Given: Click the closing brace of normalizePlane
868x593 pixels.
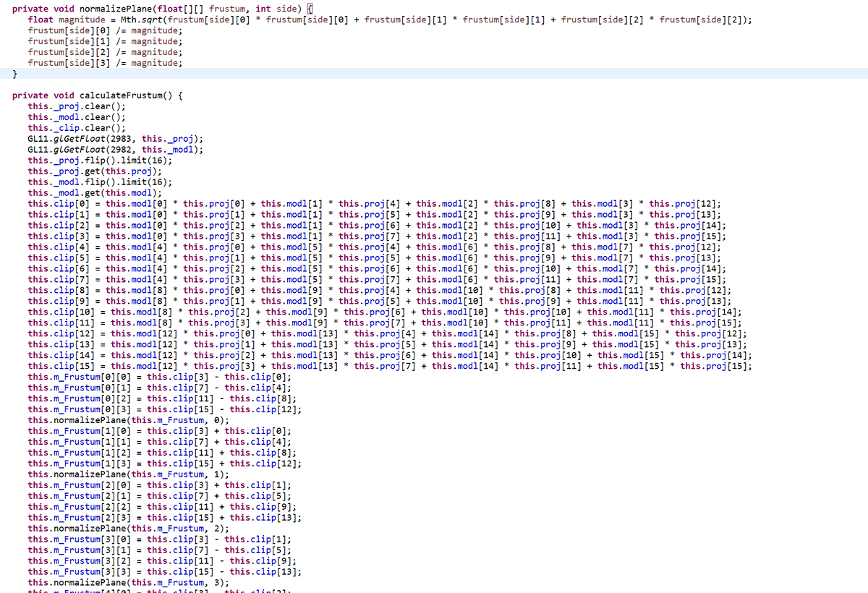Looking at the screenshot, I should (15, 74).
